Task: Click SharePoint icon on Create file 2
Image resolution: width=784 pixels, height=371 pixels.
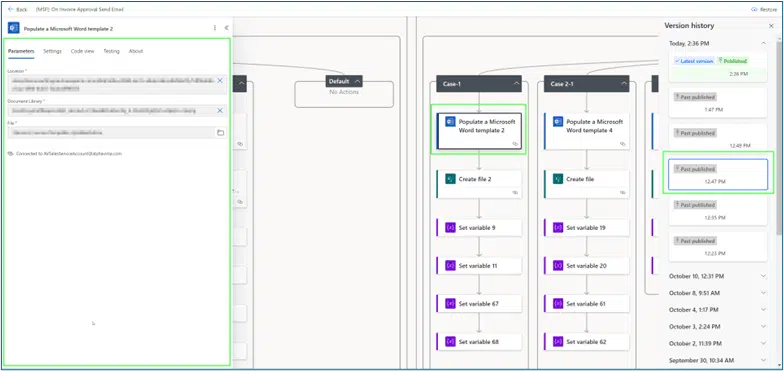Action: 450,179
